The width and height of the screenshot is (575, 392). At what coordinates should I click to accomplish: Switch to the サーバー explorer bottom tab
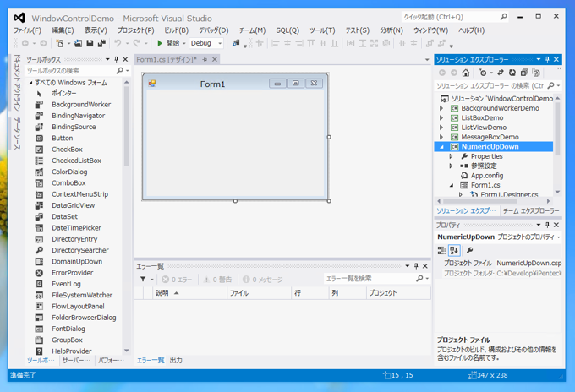76,361
